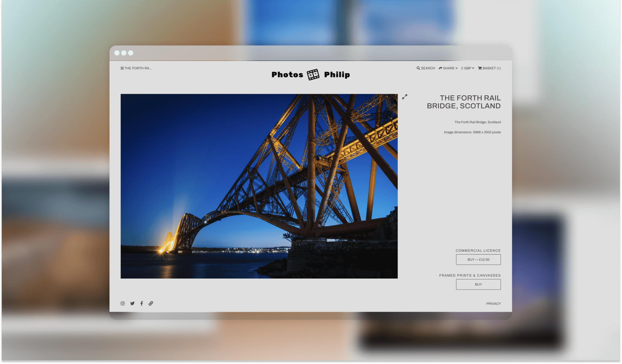This screenshot has height=364, width=622.
Task: Open the PRIVACY page link
Action: tap(493, 303)
